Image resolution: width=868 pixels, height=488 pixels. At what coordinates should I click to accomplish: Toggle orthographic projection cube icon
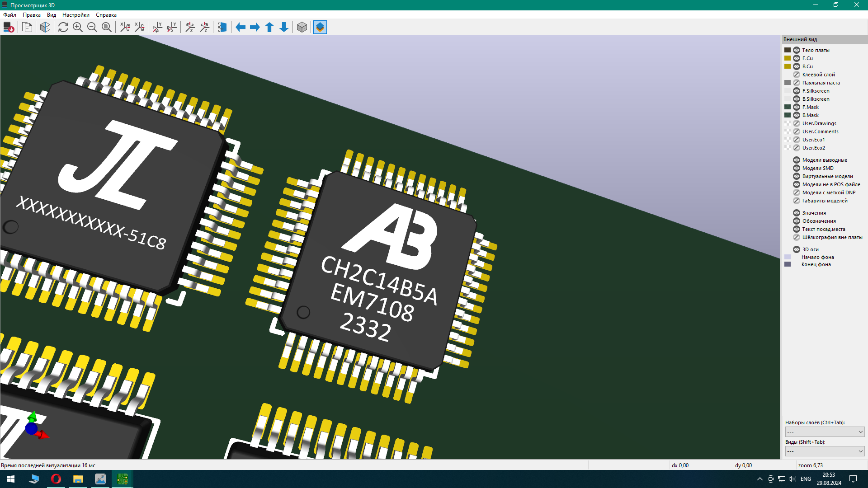pyautogui.click(x=302, y=27)
